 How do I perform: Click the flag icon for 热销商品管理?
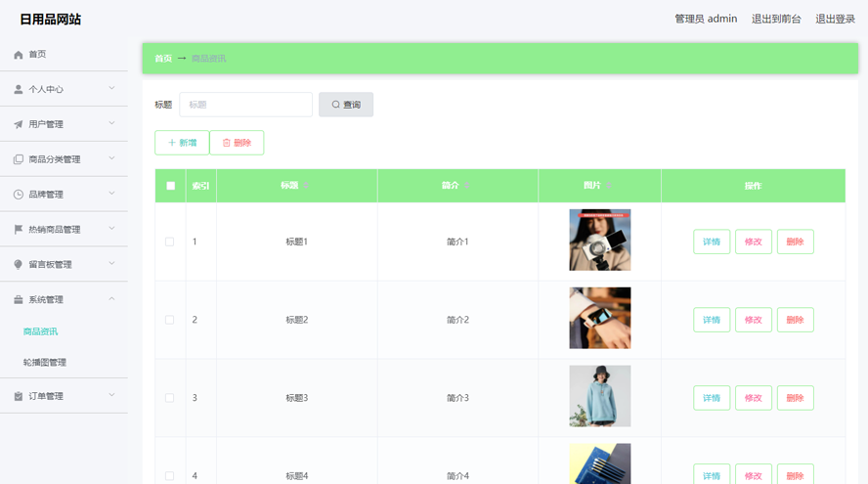tap(19, 229)
